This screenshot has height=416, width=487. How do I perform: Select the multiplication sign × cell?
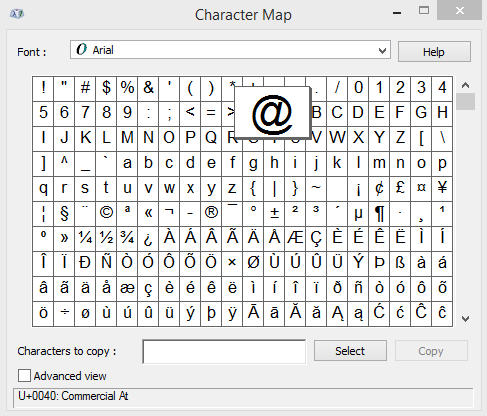pos(232,263)
